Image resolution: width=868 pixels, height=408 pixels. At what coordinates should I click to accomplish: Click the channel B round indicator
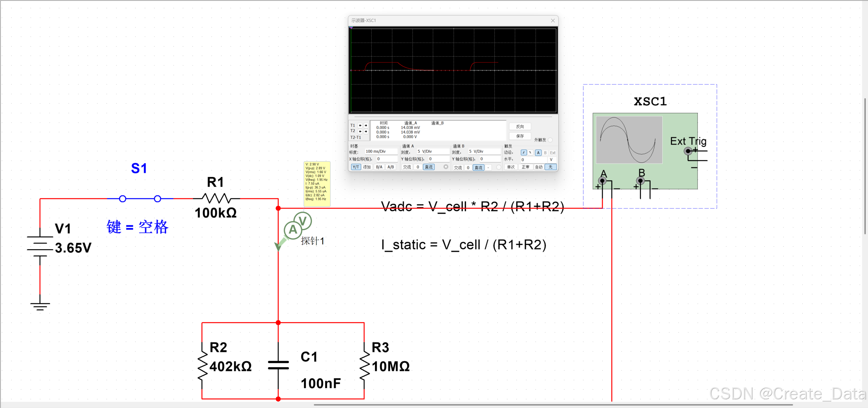point(498,167)
